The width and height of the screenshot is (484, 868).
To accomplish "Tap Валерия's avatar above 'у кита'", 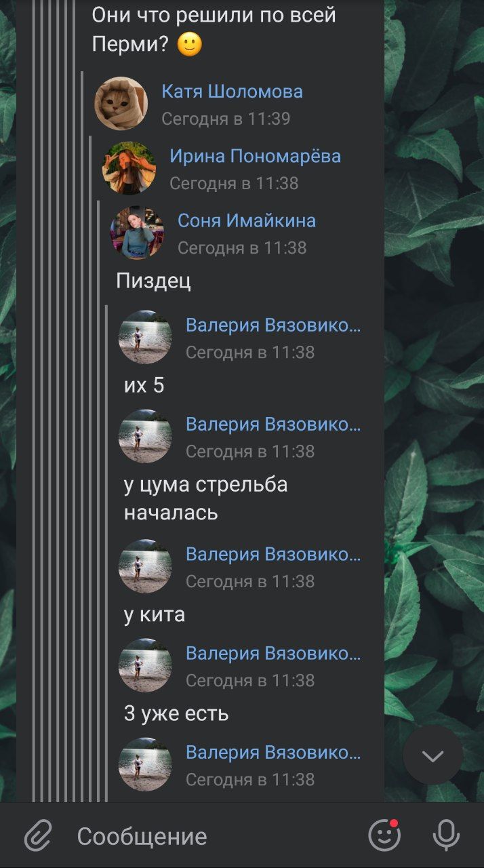I will (x=145, y=566).
